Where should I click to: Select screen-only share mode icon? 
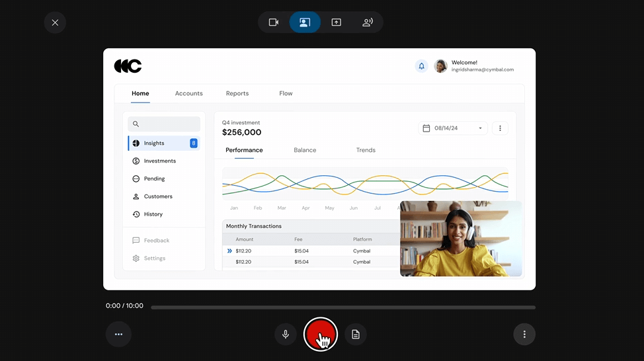[337, 22]
